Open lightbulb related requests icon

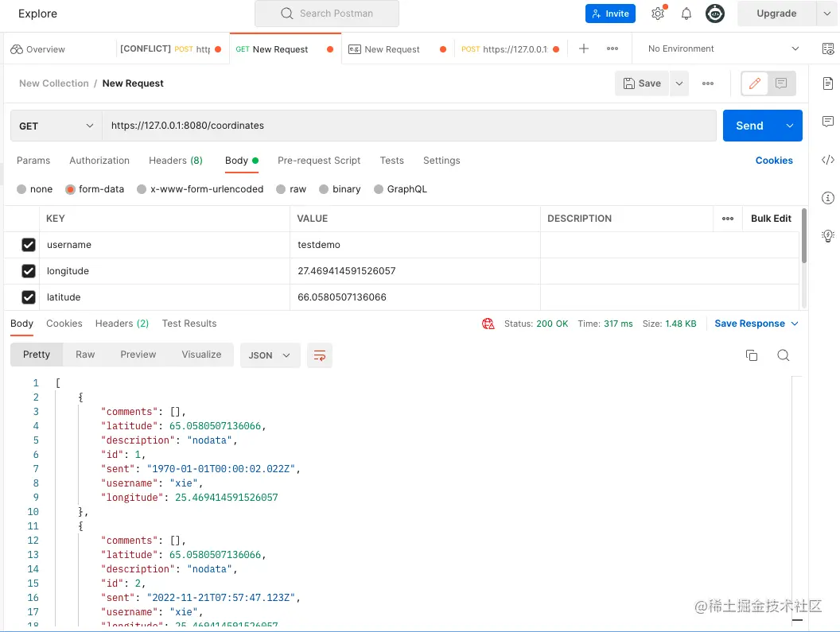click(x=828, y=235)
